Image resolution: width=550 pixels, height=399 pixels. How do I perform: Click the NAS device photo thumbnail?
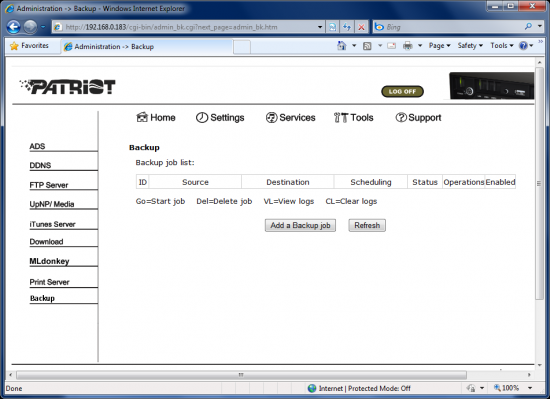(491, 86)
